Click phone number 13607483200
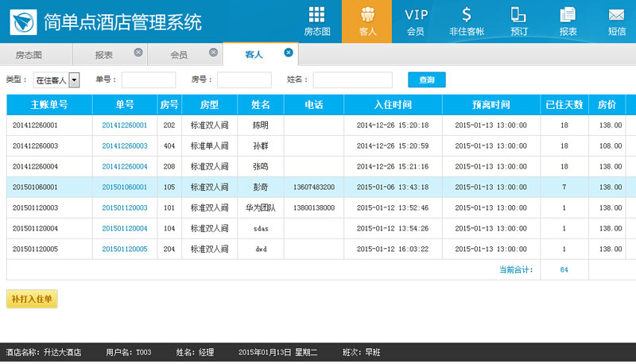Image resolution: width=636 pixels, height=364 pixels. point(314,188)
